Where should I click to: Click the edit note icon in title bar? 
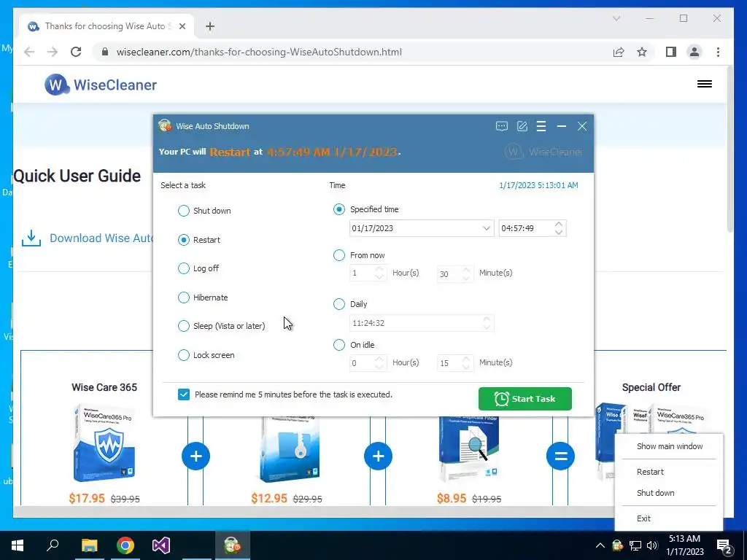click(522, 126)
